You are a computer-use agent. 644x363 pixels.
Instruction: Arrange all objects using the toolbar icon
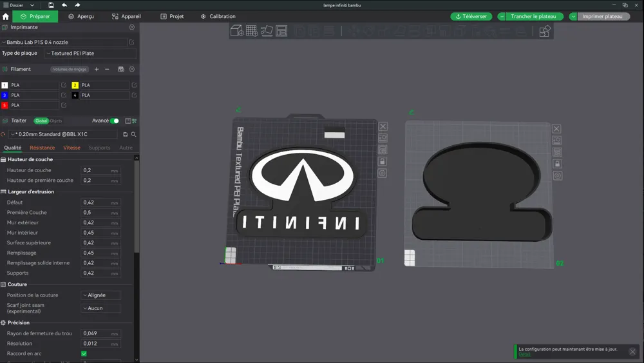281,31
